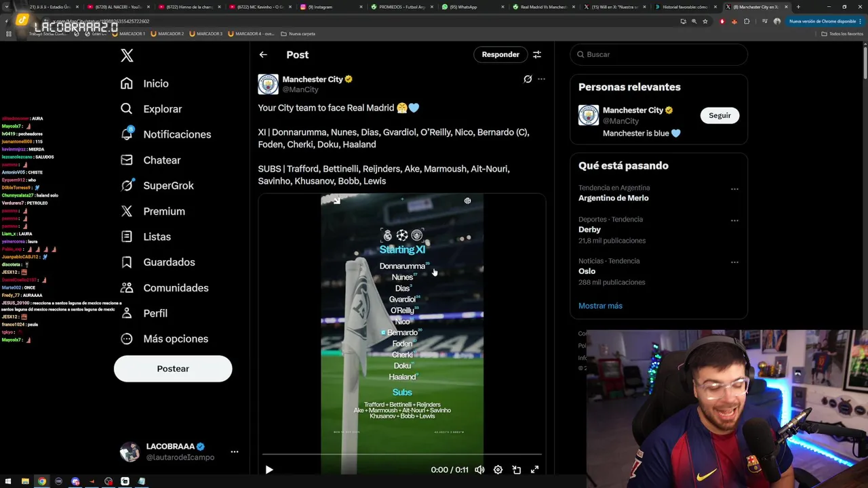The height and width of the screenshot is (488, 868).
Task: Toggle picture-in-picture for the video
Action: 516,470
